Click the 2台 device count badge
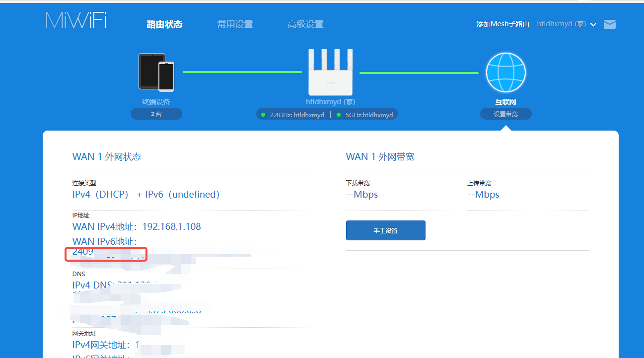The height and width of the screenshot is (358, 644). (x=156, y=114)
